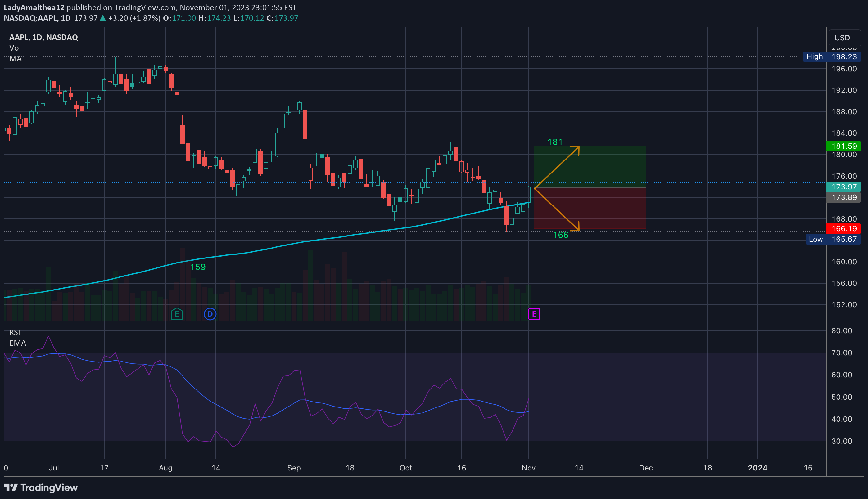Click the green 159 text annotation
The width and height of the screenshot is (868, 499).
[198, 267]
